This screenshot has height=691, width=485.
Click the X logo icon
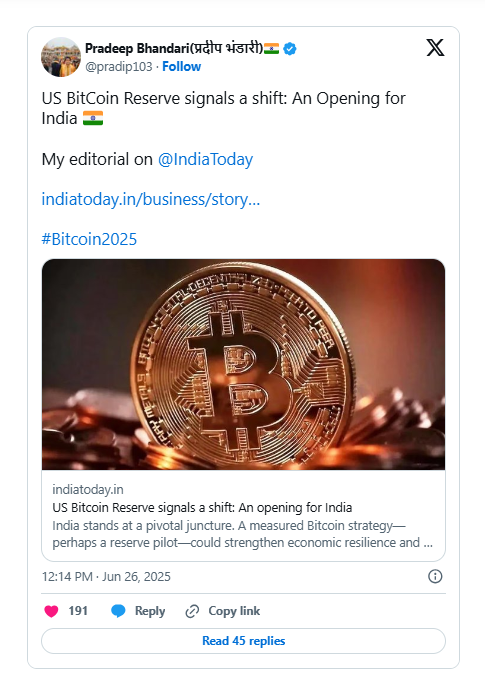click(435, 48)
